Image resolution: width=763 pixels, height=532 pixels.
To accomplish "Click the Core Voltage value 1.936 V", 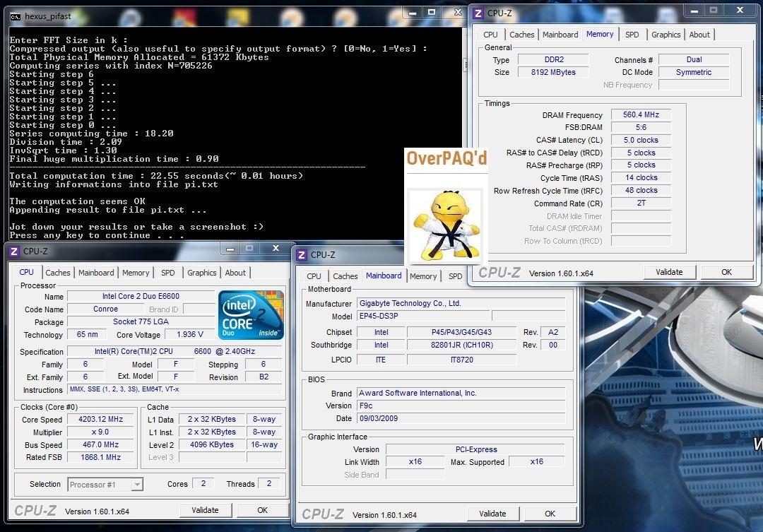I will (190, 334).
